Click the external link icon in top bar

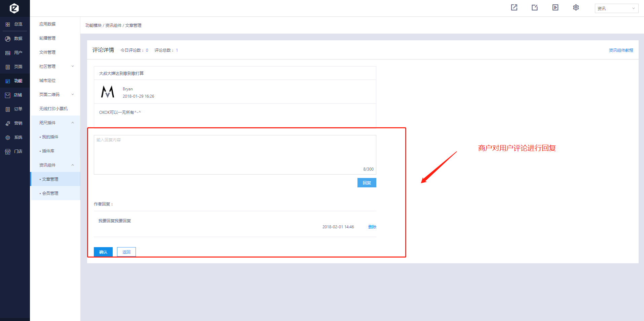(514, 8)
